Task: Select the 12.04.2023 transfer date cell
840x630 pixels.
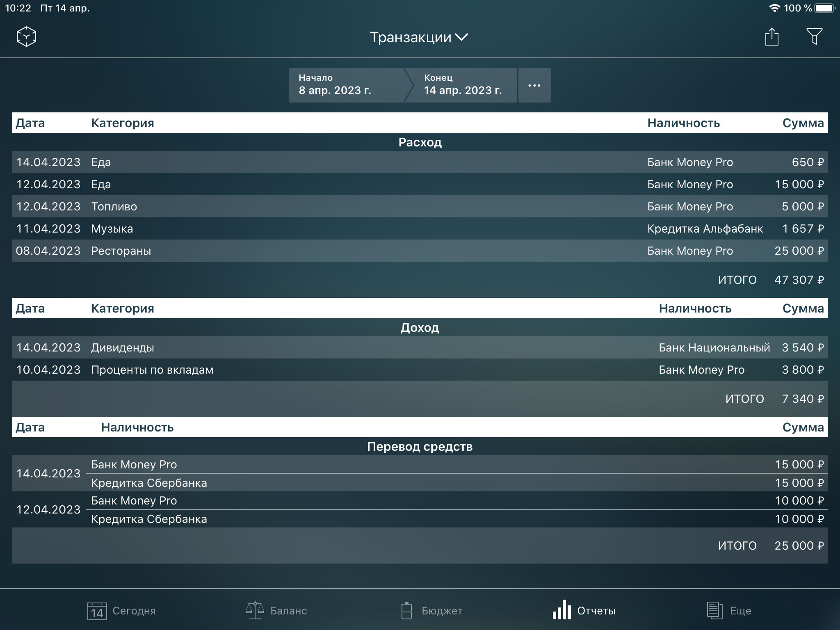Action: coord(48,509)
